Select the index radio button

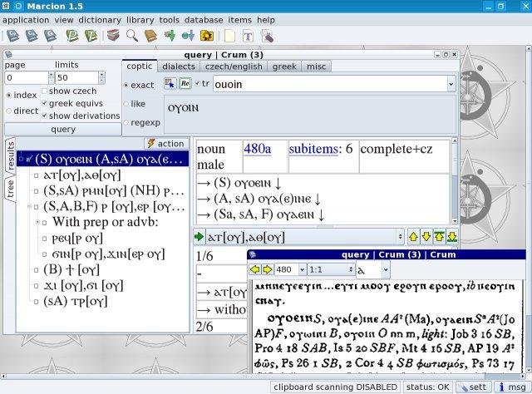point(9,96)
